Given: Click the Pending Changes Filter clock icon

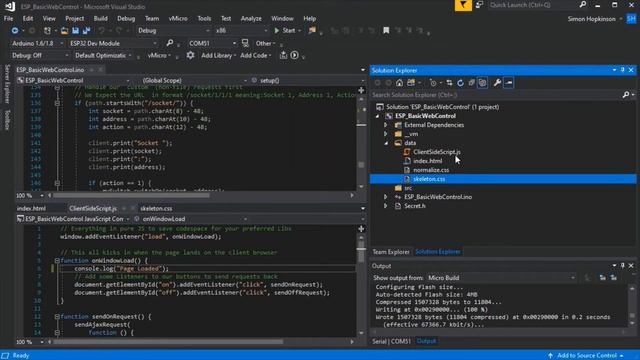Looking at the screenshot, I should point(433,83).
